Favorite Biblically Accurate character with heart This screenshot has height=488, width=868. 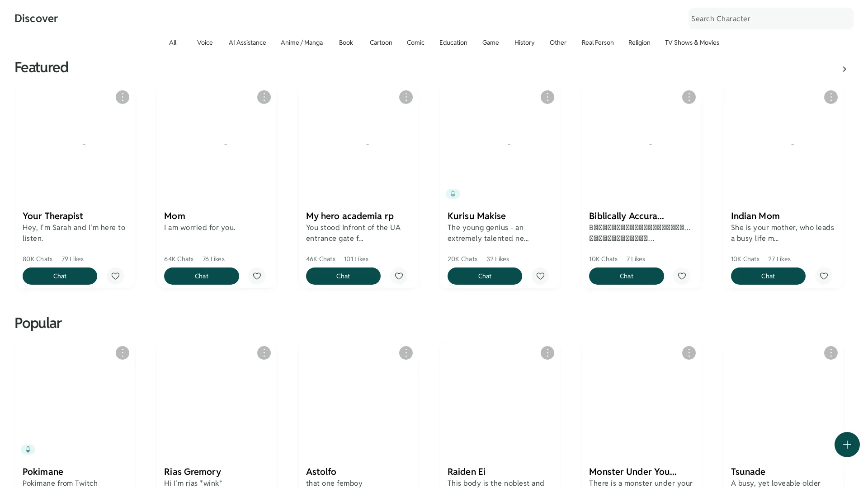point(682,276)
